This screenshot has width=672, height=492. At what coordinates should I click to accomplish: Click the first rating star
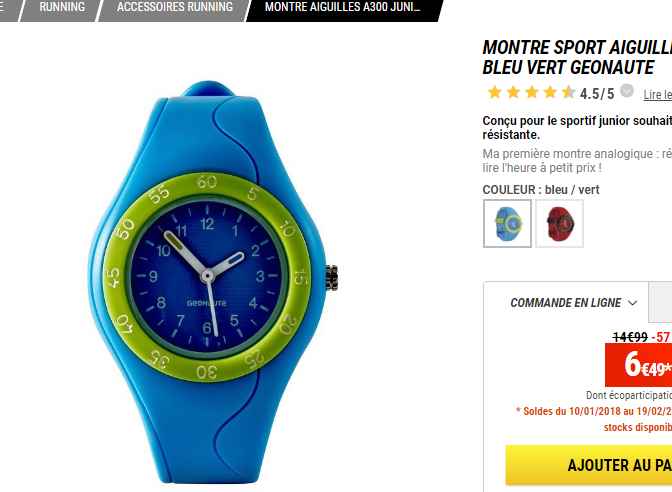click(495, 92)
